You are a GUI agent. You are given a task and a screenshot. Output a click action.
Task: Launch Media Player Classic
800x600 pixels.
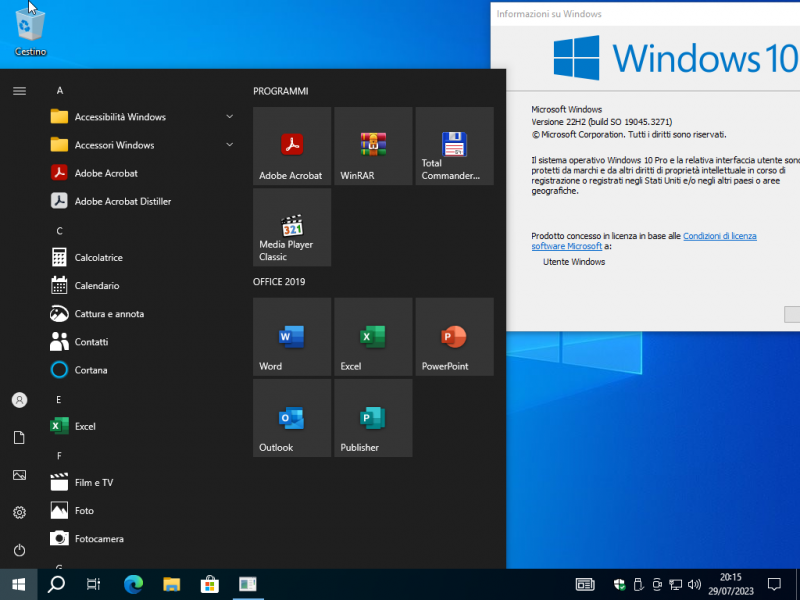(x=291, y=226)
